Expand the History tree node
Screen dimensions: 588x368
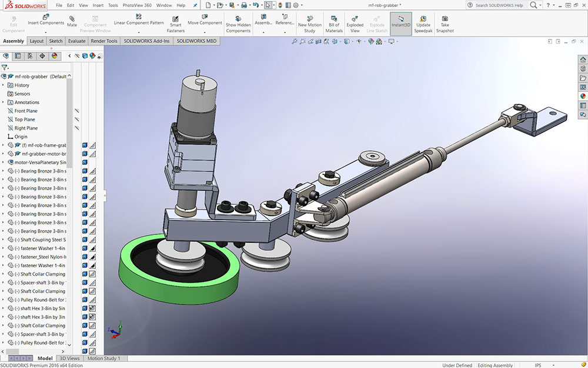tap(4, 85)
